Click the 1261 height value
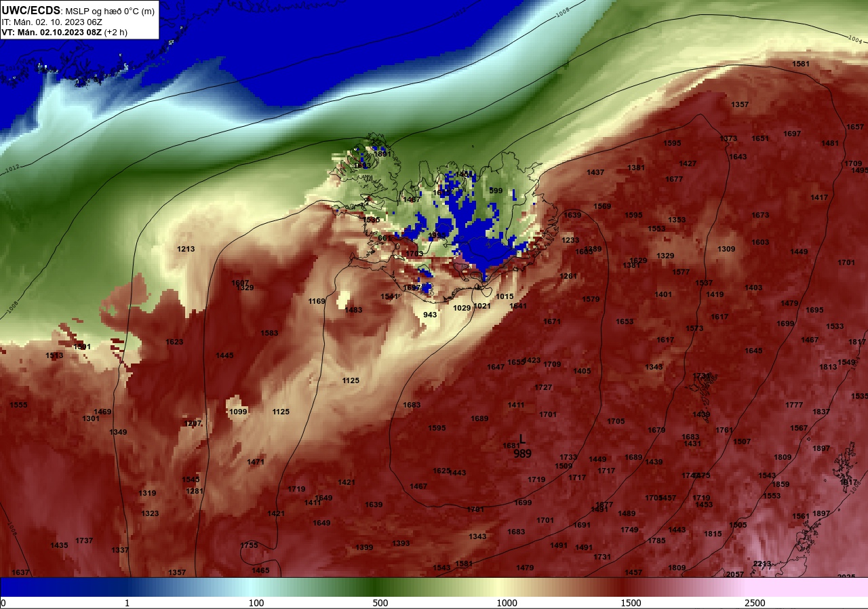Screen dimensions: 868x609 click(568, 276)
